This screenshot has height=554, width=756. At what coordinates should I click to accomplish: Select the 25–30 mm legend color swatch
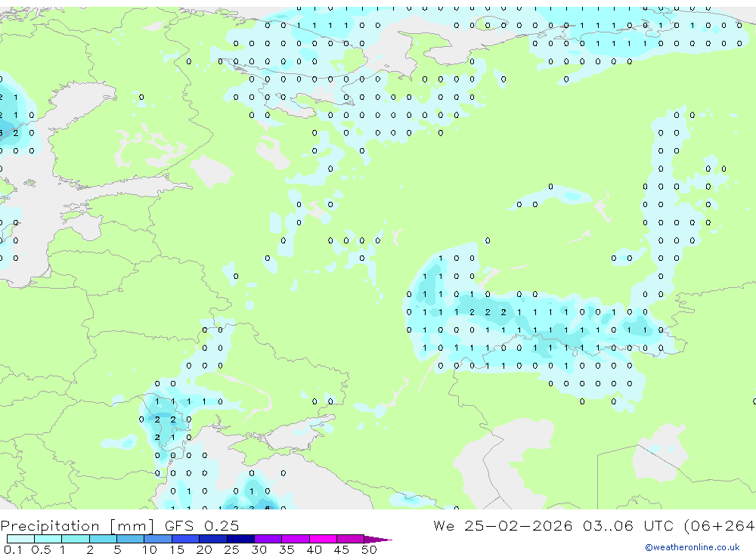pos(240,539)
